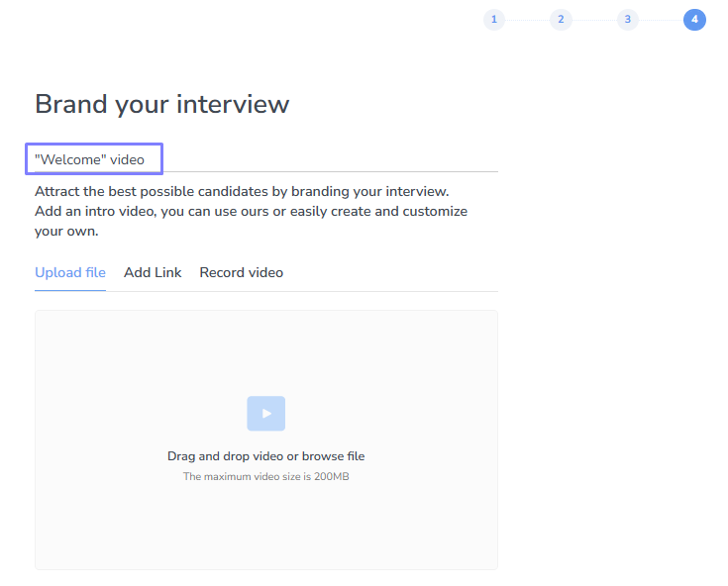Click "Drag and drop video or browse file"
Image resolution: width=728 pixels, height=586 pixels.
[x=265, y=456]
